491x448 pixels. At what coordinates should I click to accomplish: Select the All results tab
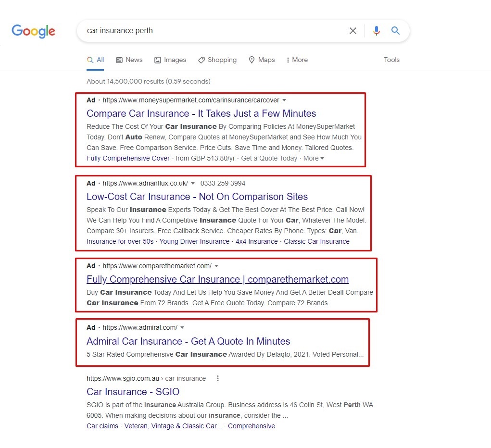96,60
